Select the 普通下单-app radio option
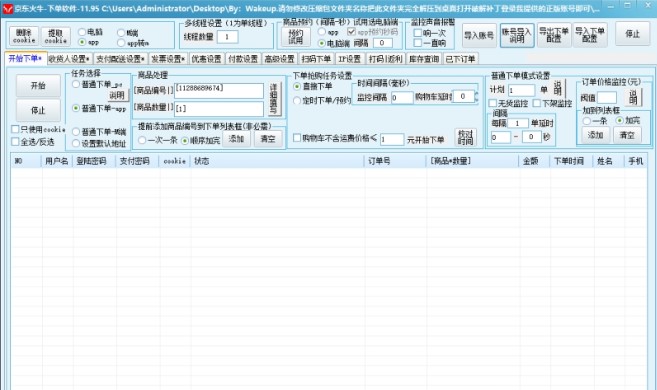Image resolution: width=657 pixels, height=390 pixels. [76, 108]
